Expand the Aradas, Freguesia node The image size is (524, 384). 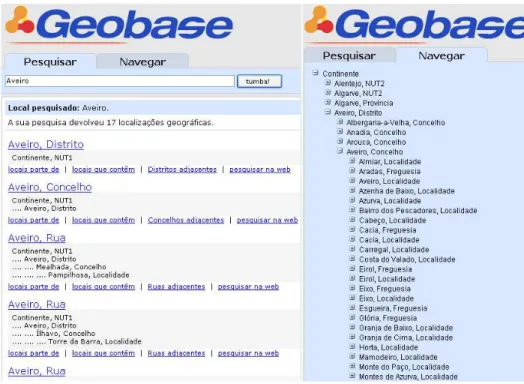click(x=352, y=171)
